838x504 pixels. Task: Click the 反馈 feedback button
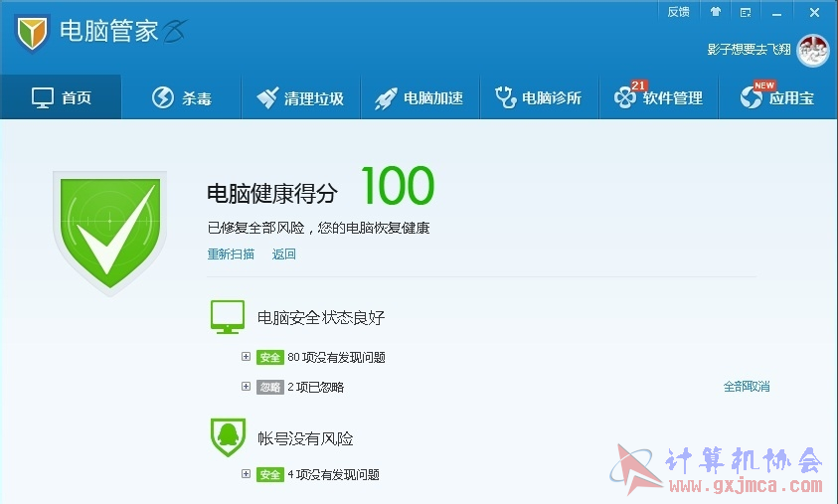678,12
